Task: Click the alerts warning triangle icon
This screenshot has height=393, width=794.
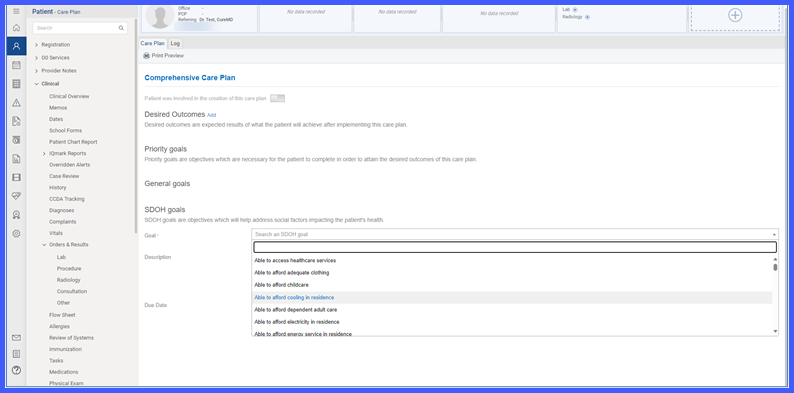Action: click(x=16, y=103)
